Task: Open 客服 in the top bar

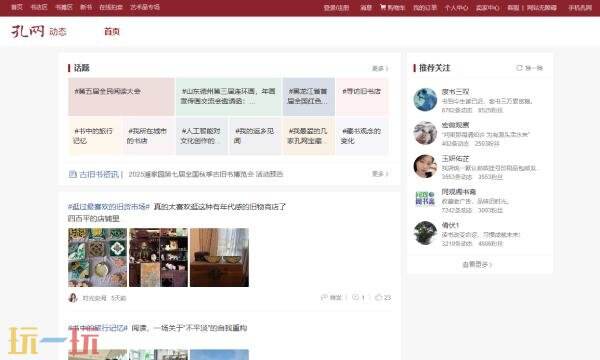Action: click(513, 8)
